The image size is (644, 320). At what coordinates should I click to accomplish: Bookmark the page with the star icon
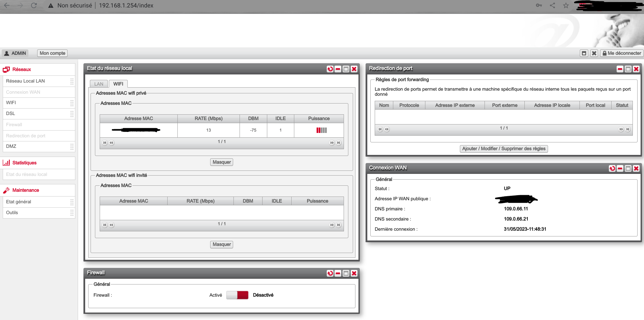(x=566, y=5)
